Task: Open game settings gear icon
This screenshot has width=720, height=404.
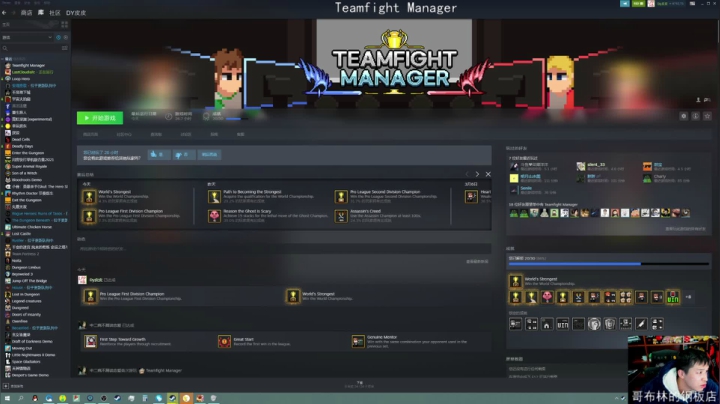Action: pyautogui.click(x=683, y=116)
